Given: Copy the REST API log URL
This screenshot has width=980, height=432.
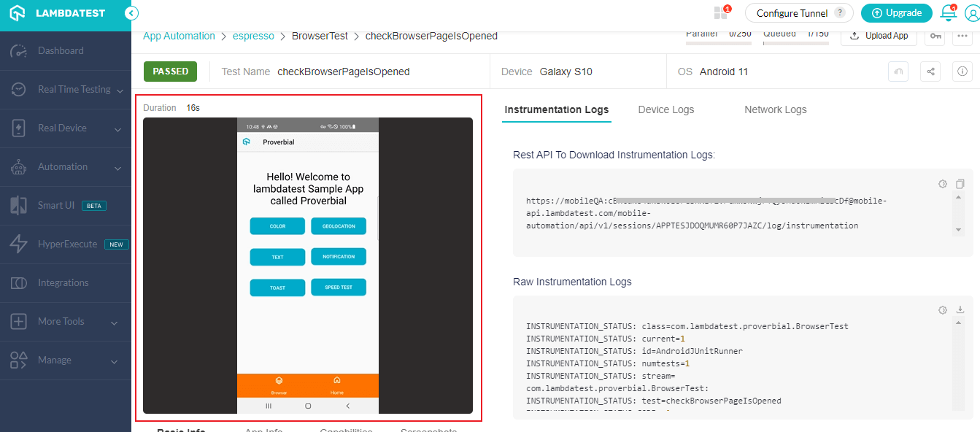Looking at the screenshot, I should point(960,184).
